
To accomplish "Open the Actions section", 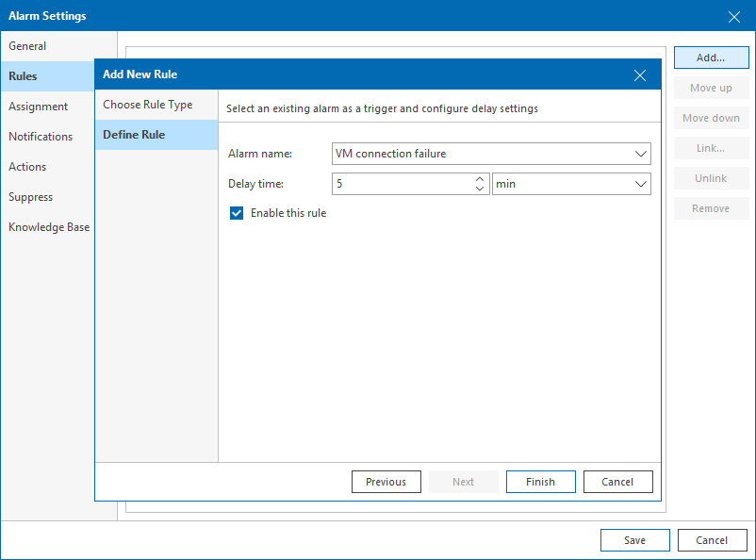I will click(48, 167).
